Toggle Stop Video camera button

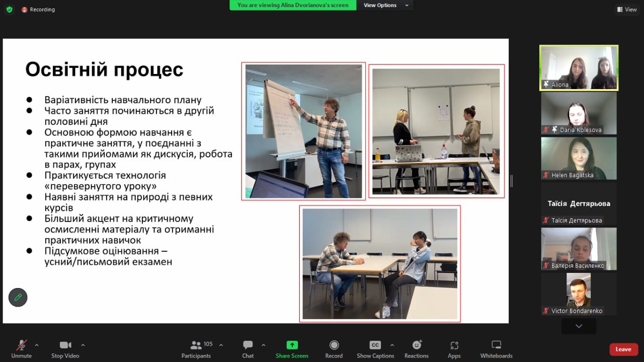(x=65, y=345)
